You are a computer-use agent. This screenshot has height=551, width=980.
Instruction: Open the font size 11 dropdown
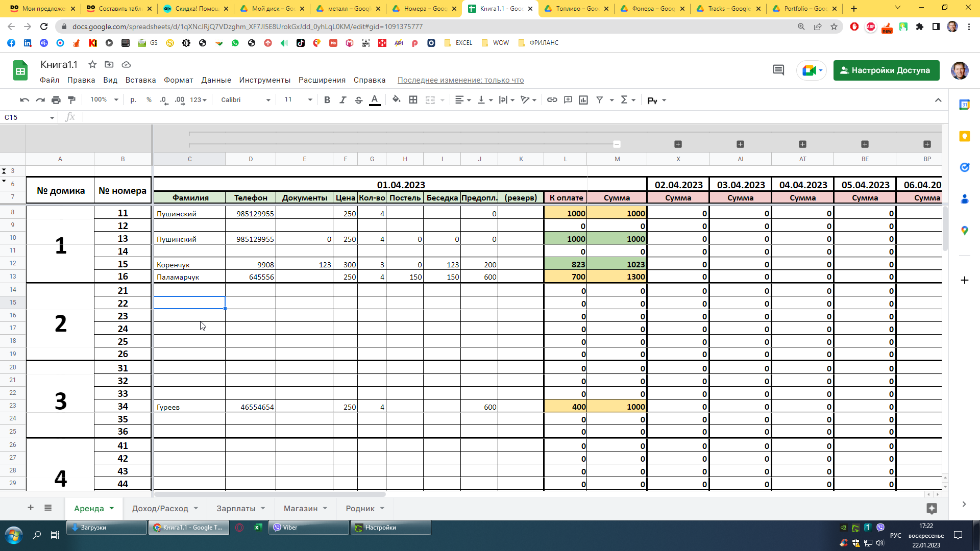[x=298, y=100]
